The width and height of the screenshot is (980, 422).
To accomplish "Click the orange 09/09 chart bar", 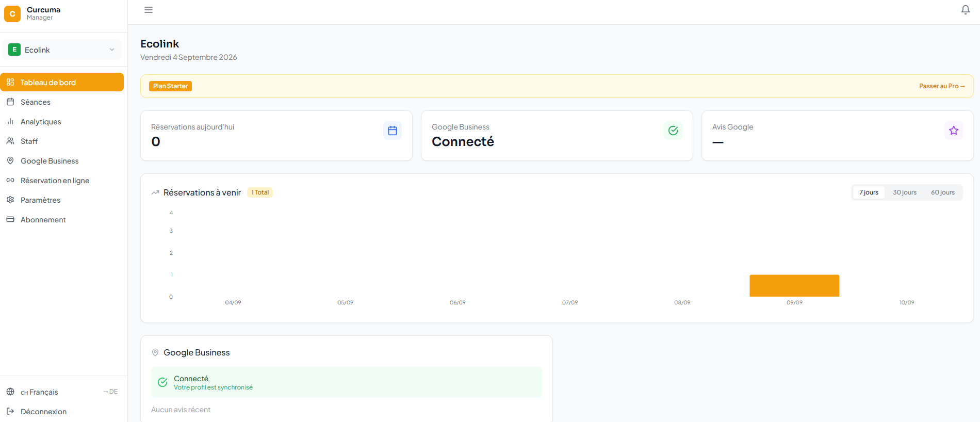I will 794,286.
